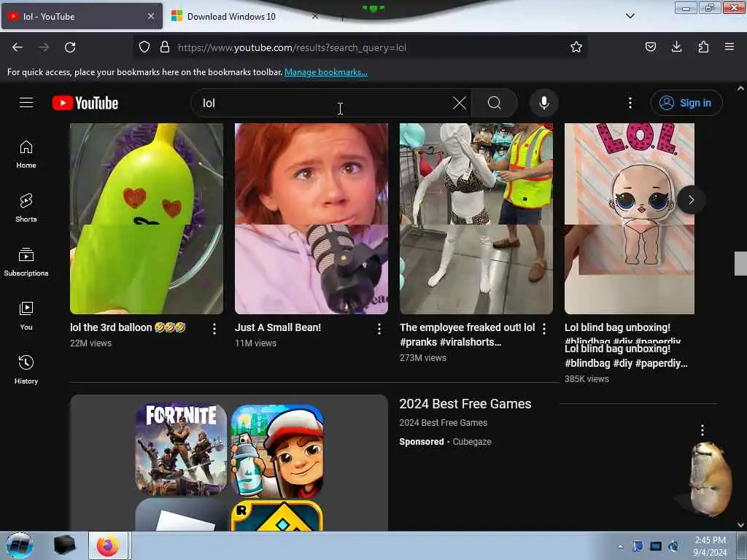The image size is (747, 560).
Task: Open the "2024 Best Free Games" ad title
Action: click(465, 404)
